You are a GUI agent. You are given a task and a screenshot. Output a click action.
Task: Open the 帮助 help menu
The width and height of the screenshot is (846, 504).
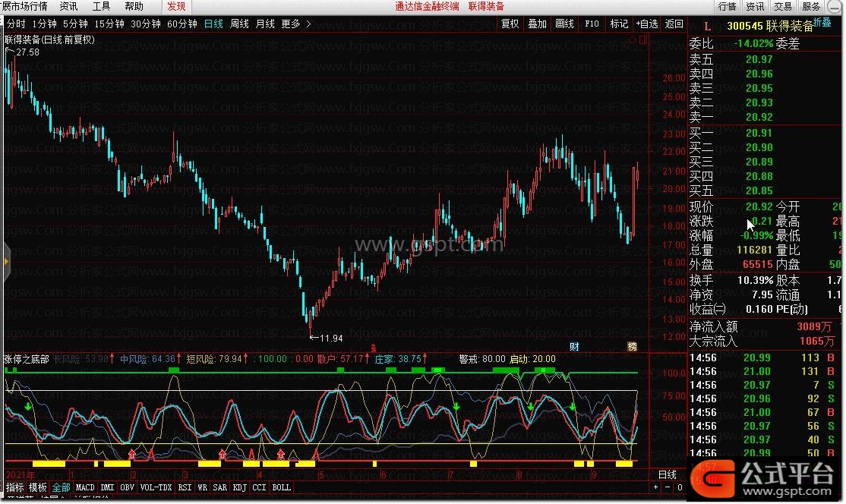pos(134,7)
